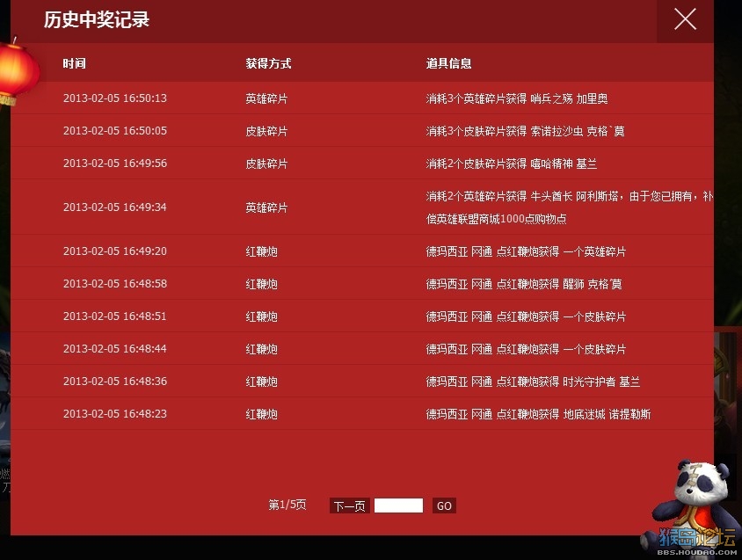This screenshot has width=742, height=560.
Task: Click 点红鞭炮获得 一个英雄碎片 entry
Action: click(526, 251)
